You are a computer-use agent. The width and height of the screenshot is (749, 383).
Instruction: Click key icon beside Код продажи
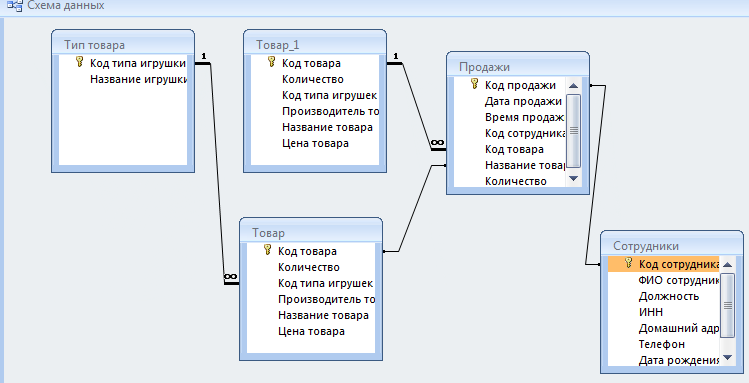click(474, 84)
